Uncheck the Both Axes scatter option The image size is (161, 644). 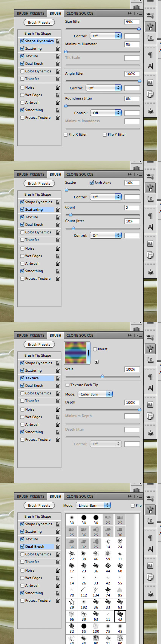pos(92,182)
